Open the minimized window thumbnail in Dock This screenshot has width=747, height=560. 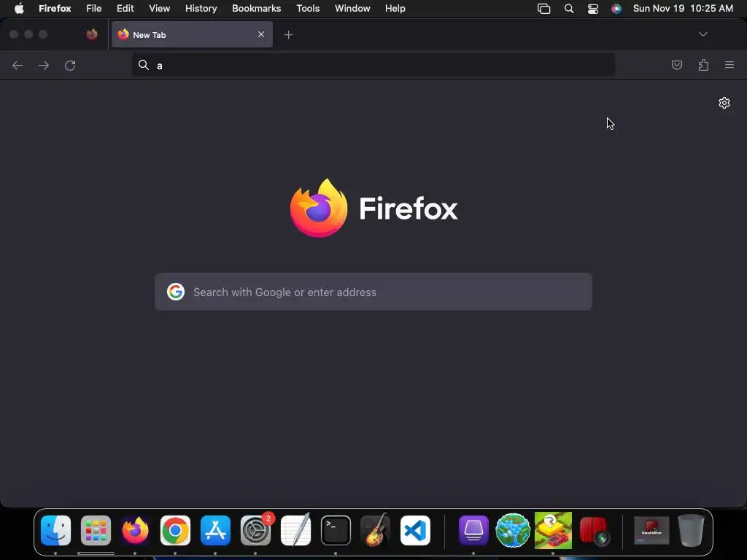[x=651, y=531]
